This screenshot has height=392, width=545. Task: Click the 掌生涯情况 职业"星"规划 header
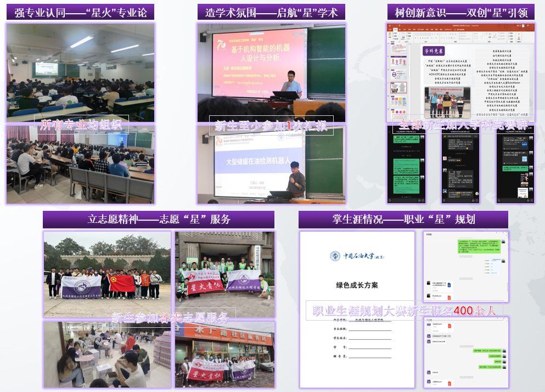click(x=403, y=219)
